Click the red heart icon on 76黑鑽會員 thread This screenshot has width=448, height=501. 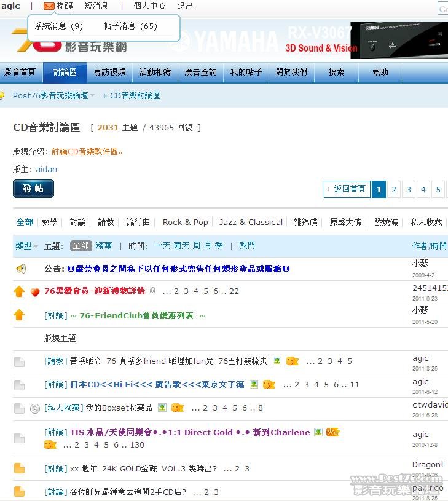click(35, 292)
